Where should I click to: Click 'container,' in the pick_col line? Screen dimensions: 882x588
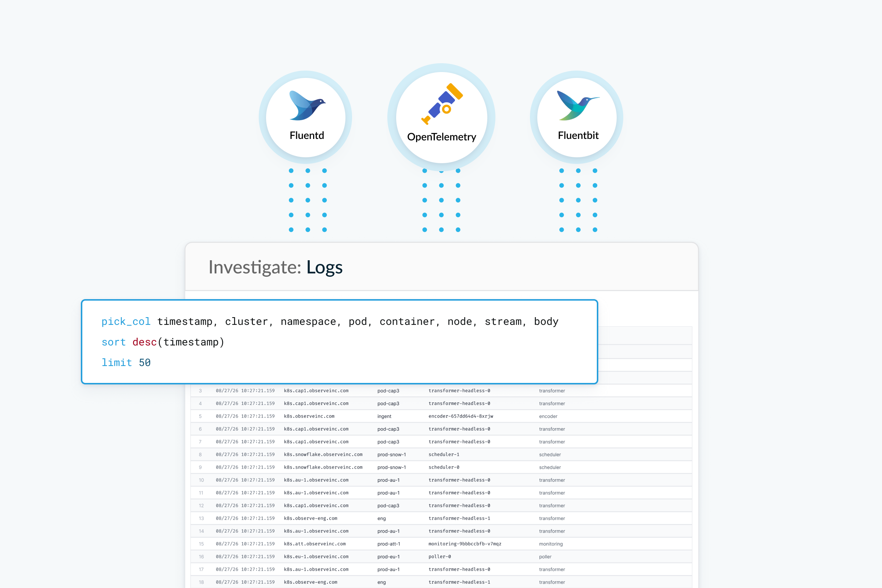point(410,321)
